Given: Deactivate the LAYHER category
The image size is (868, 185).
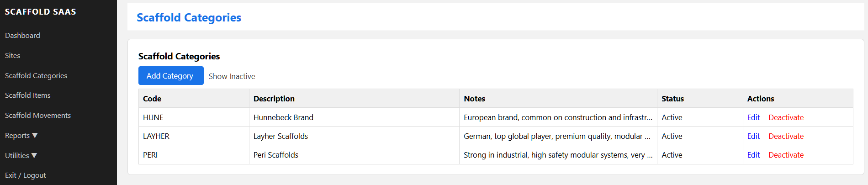Looking at the screenshot, I should tap(786, 136).
